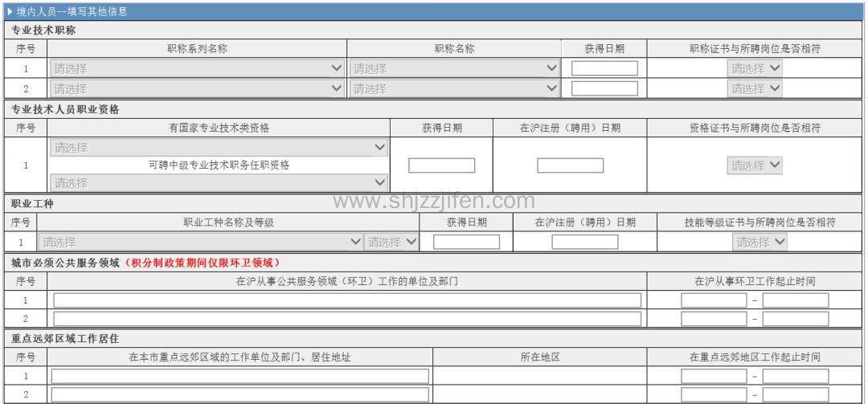
Task: Open 技能等级证书与所聘岗位是否相符 dropdown
Action: (x=759, y=242)
